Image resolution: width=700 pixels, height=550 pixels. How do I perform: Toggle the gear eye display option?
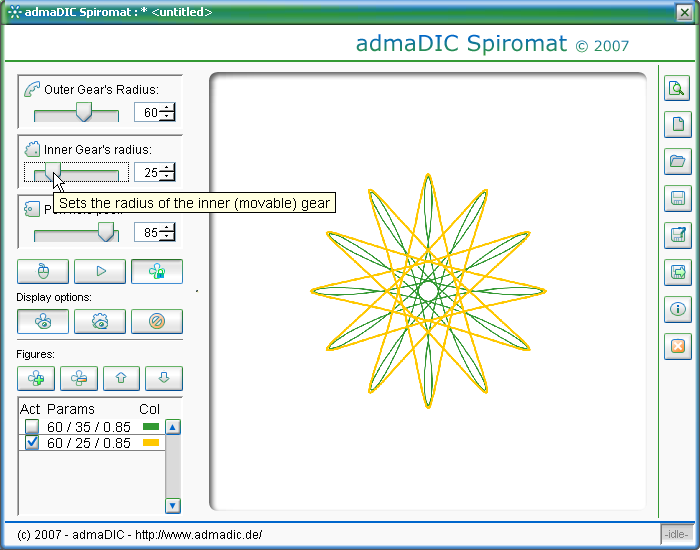click(x=100, y=321)
